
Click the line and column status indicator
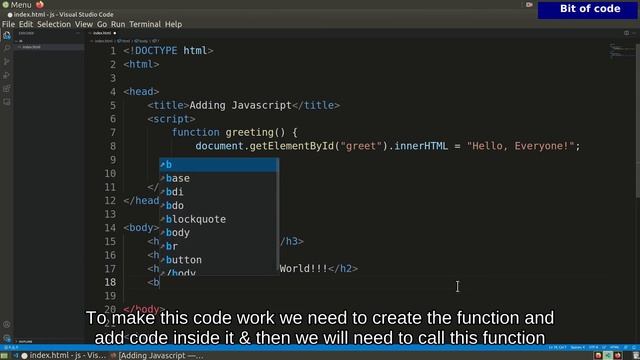(x=557, y=347)
